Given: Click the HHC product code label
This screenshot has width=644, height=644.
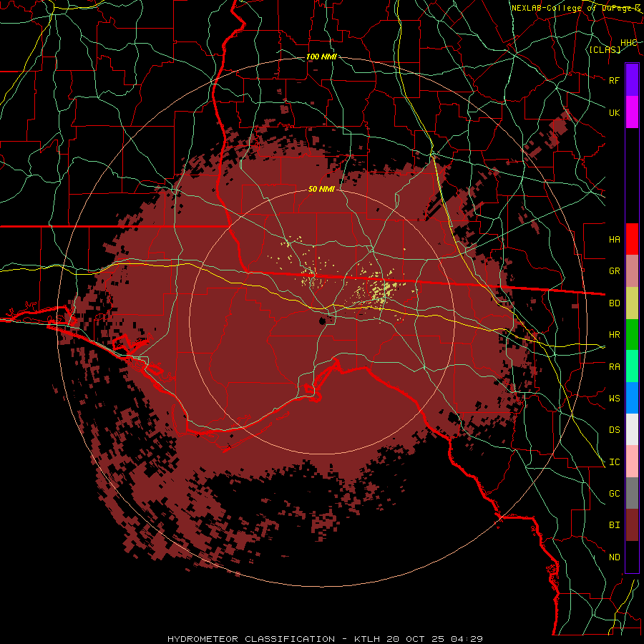Looking at the screenshot, I should click(628, 43).
